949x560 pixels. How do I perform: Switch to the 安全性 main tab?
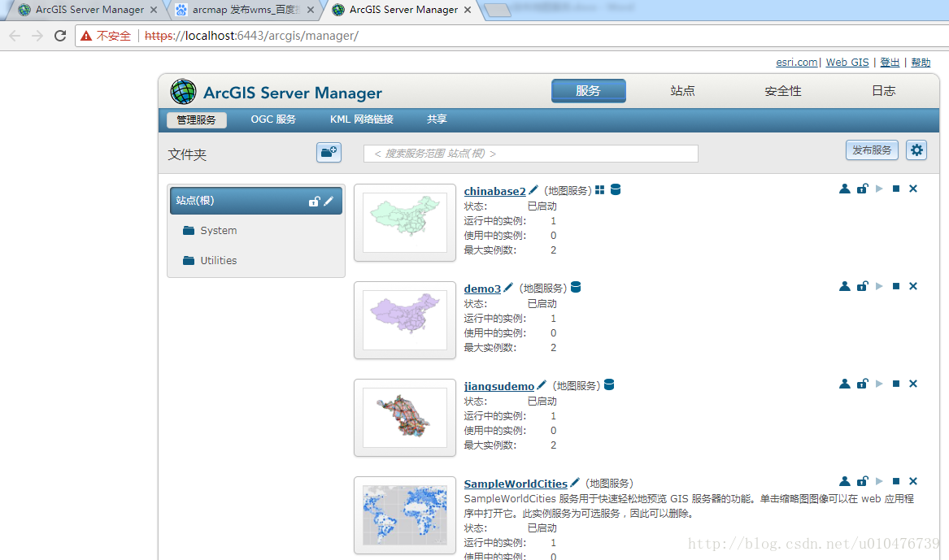pyautogui.click(x=783, y=91)
